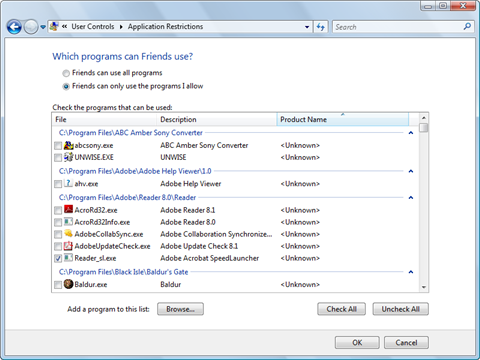480x360 pixels.
Task: Click the Back navigation arrow button
Action: tap(14, 27)
